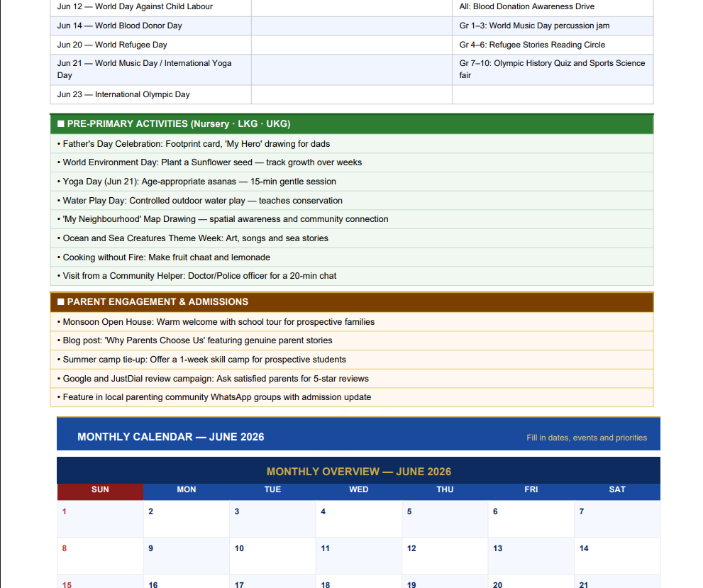
Task: Click Ocean and Sea Creatures Theme Week line
Action: click(x=352, y=238)
